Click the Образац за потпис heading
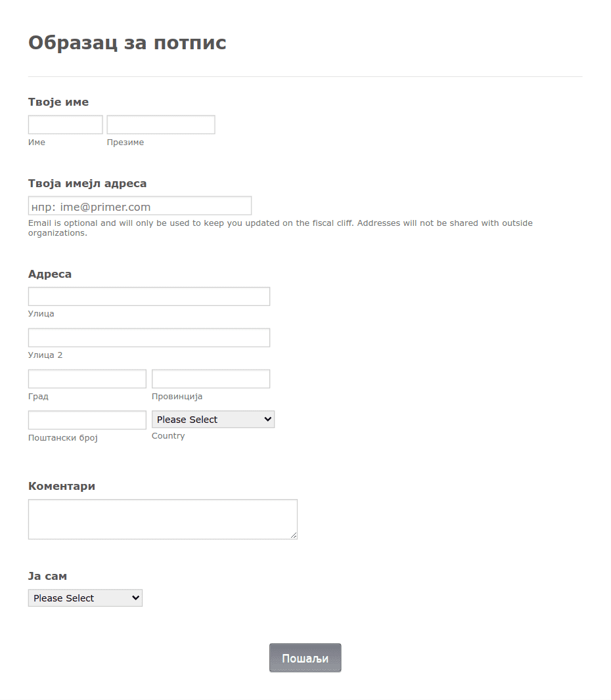 pos(127,43)
